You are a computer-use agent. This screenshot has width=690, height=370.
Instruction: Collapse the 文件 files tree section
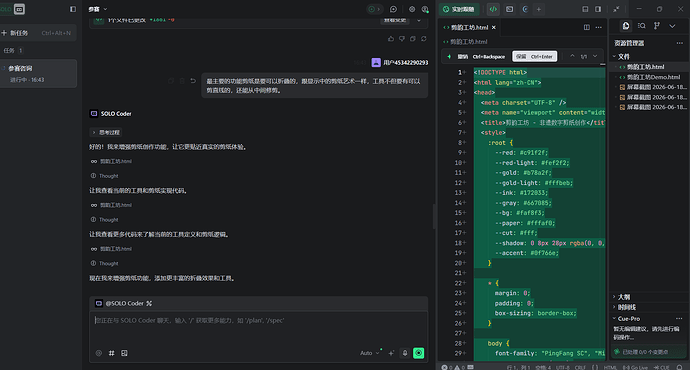click(614, 56)
